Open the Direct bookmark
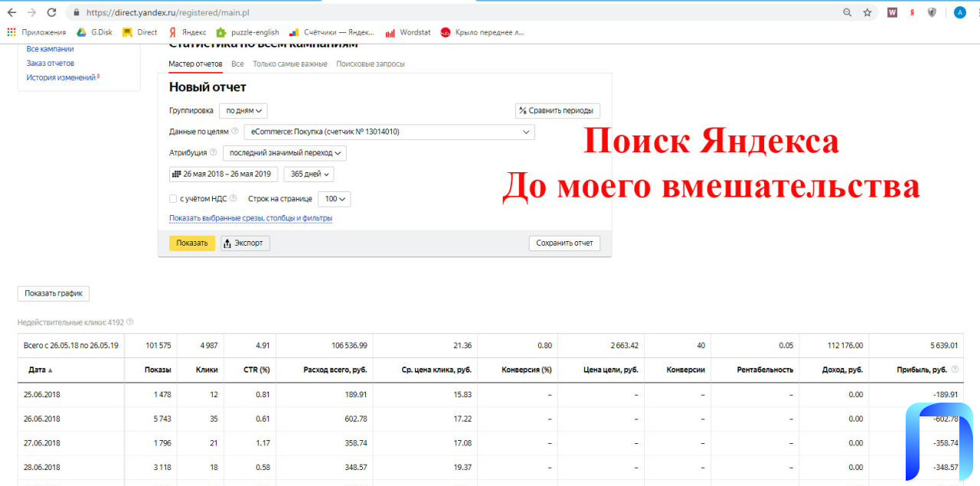 click(x=140, y=32)
